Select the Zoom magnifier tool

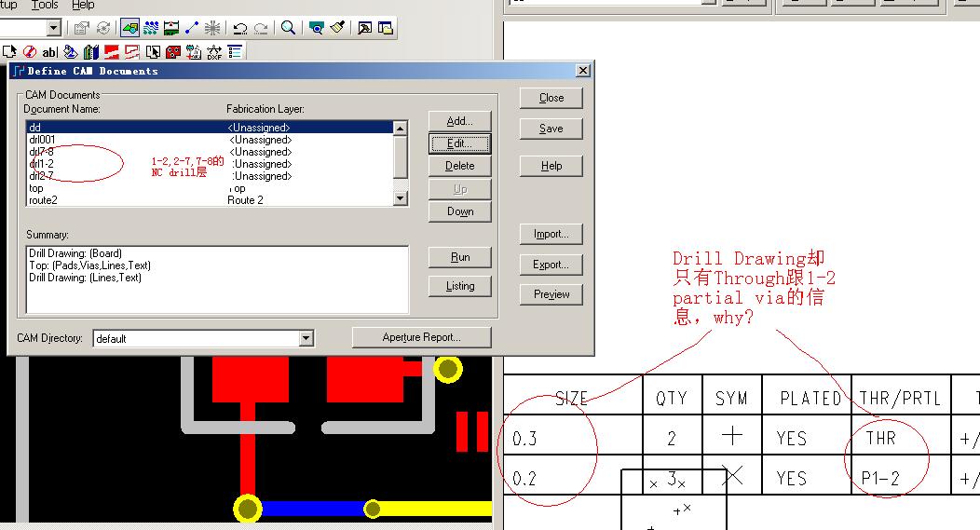point(288,28)
